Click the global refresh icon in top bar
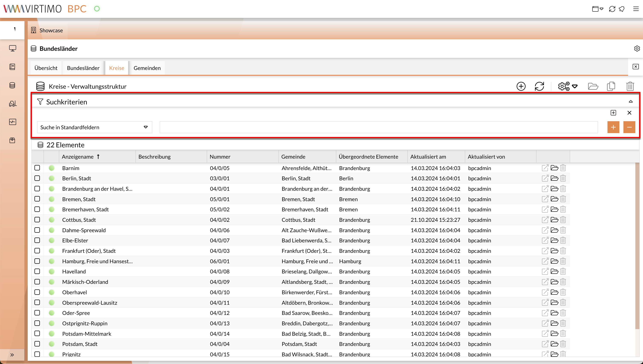This screenshot has width=643, height=364. (612, 9)
